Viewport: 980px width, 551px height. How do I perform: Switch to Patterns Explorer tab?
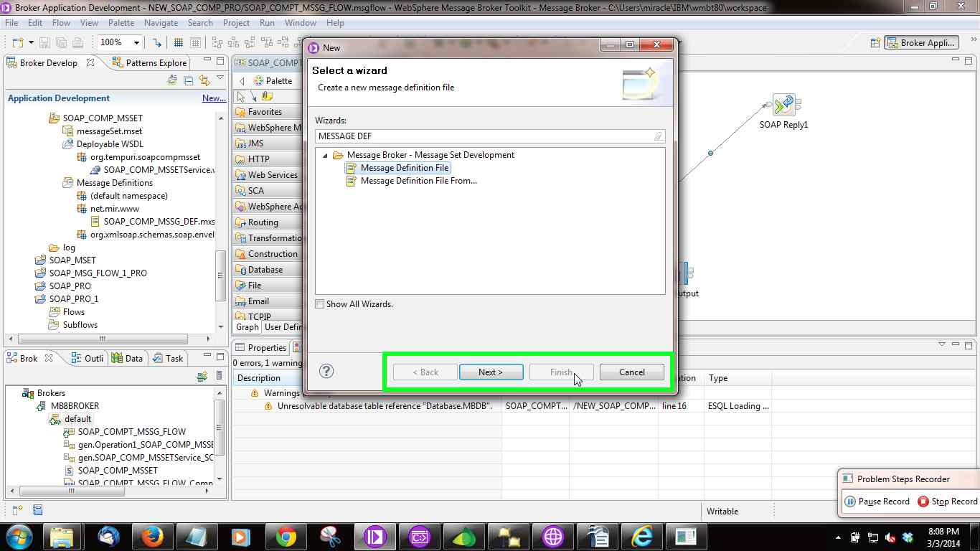(150, 62)
